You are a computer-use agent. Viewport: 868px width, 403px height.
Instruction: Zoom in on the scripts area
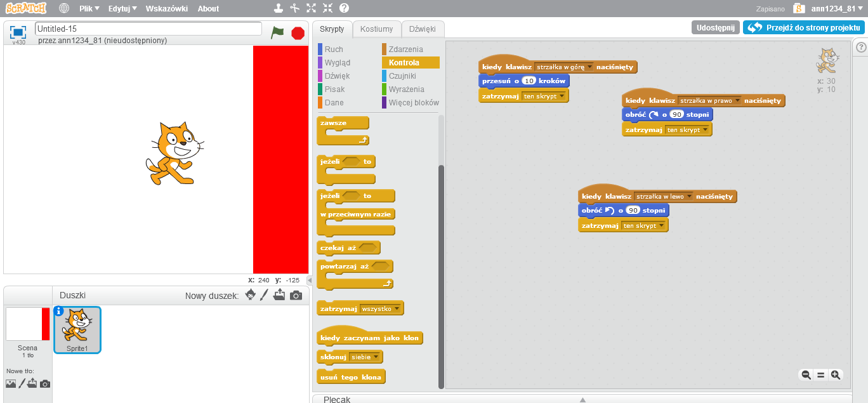[x=836, y=374]
